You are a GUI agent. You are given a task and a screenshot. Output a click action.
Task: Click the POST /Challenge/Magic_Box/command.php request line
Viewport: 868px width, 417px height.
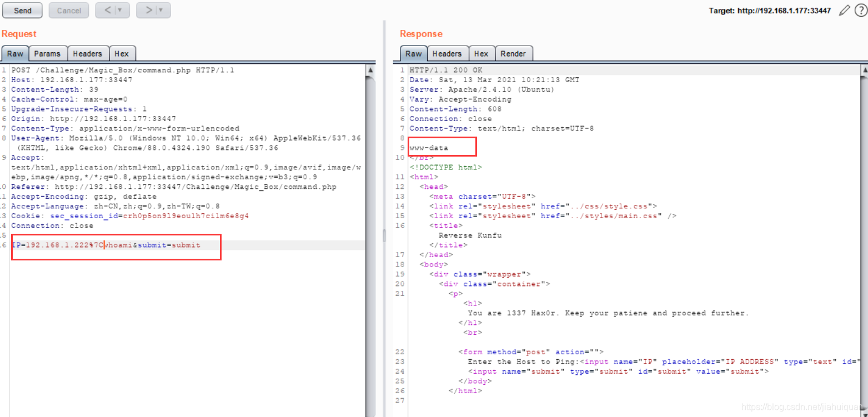(123, 70)
